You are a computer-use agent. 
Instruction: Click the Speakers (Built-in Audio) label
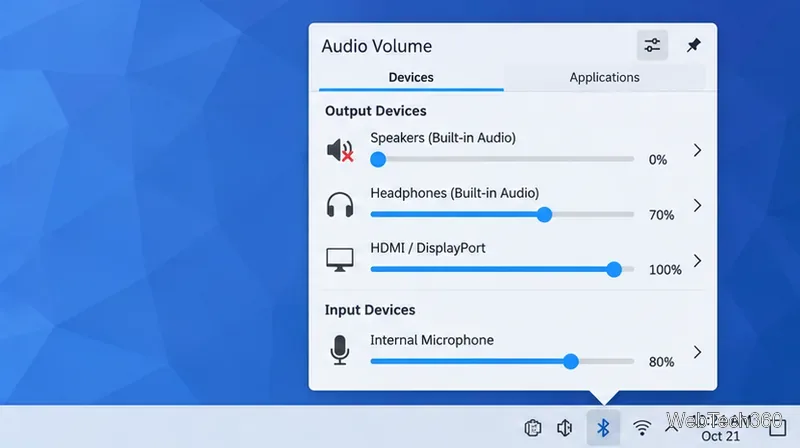point(443,138)
